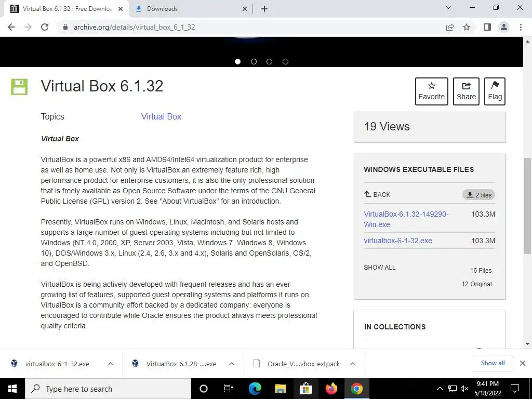The image size is (532, 399).
Task: Download VirtualBox-6.1.32-149290-Win.exe
Action: (406, 219)
